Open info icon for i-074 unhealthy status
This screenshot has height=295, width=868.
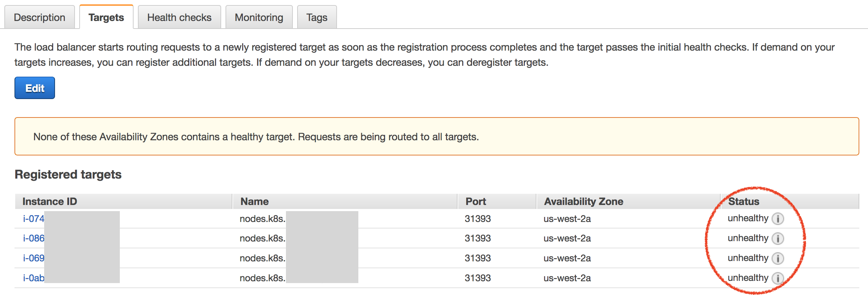[778, 219]
